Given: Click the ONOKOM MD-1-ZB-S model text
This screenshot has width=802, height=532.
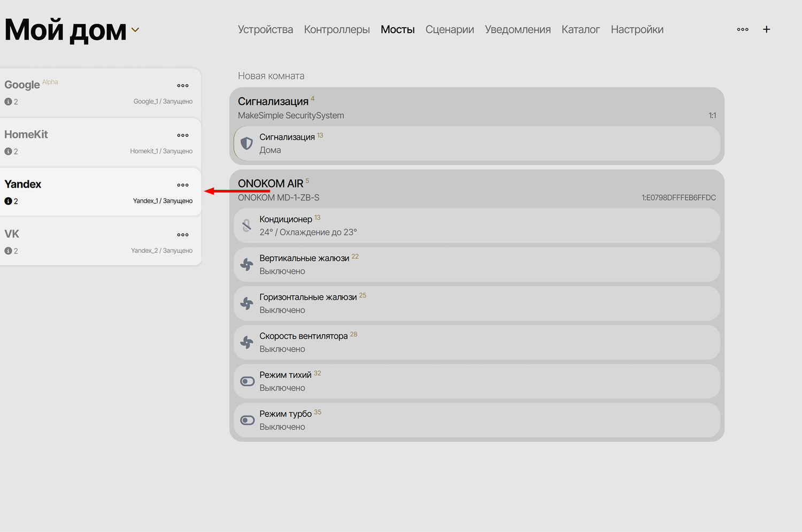Looking at the screenshot, I should (x=279, y=198).
